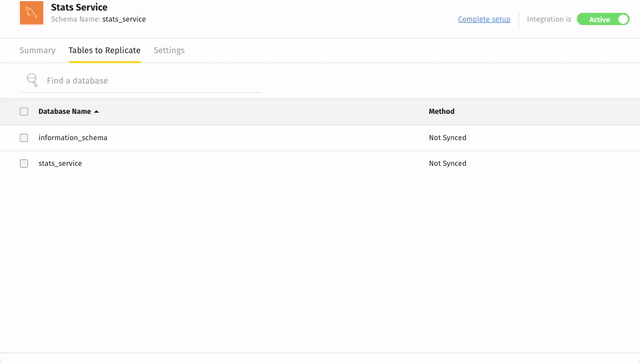
Task: Toggle the Integration Active switch
Action: [603, 19]
